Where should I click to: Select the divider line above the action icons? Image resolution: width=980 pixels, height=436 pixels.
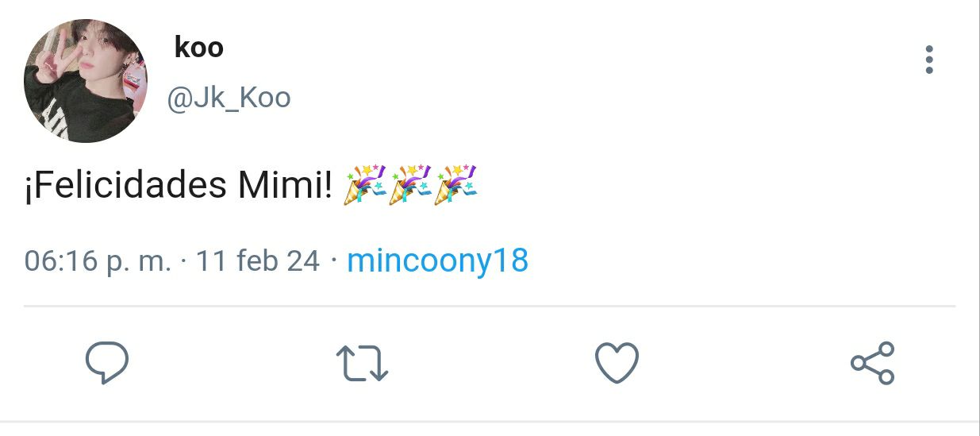pos(490,306)
